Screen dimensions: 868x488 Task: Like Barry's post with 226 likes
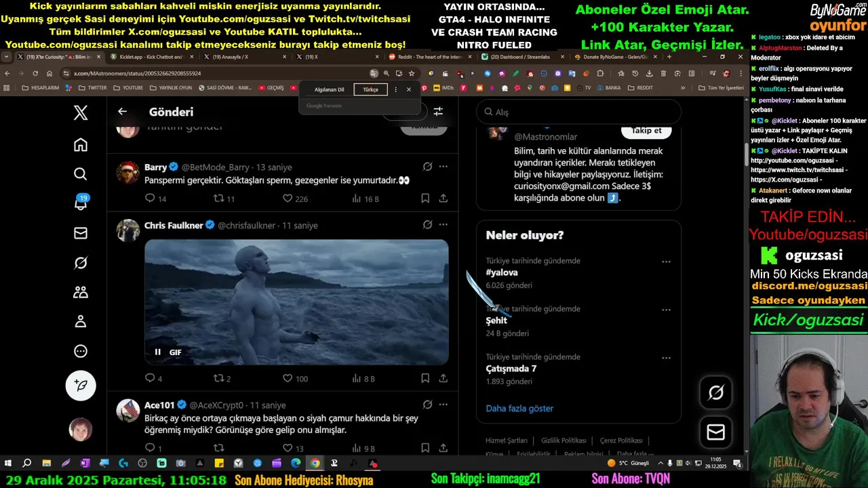[295, 199]
